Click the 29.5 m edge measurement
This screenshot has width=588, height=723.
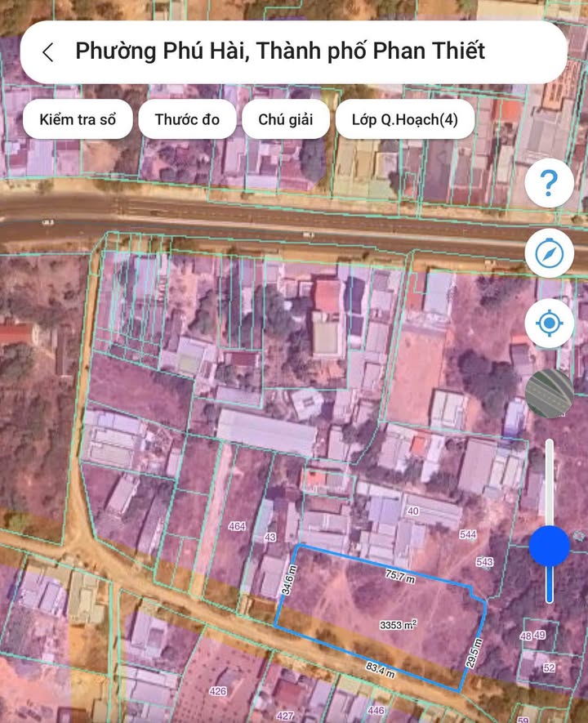click(474, 653)
